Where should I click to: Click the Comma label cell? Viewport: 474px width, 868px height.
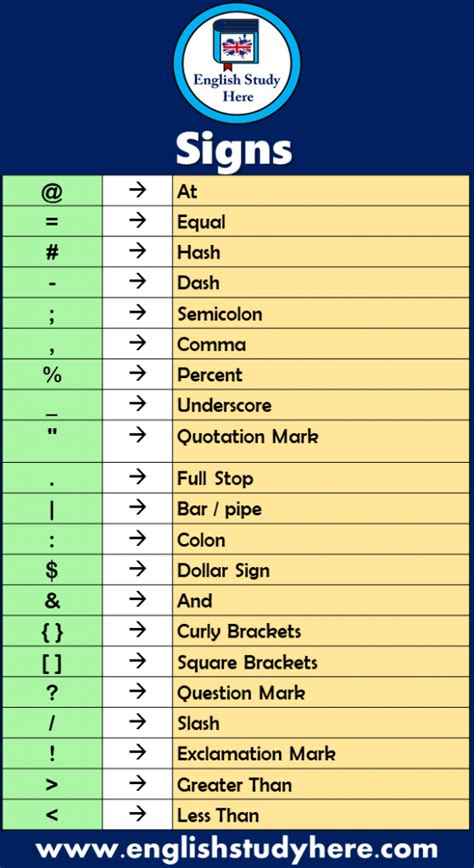321,344
